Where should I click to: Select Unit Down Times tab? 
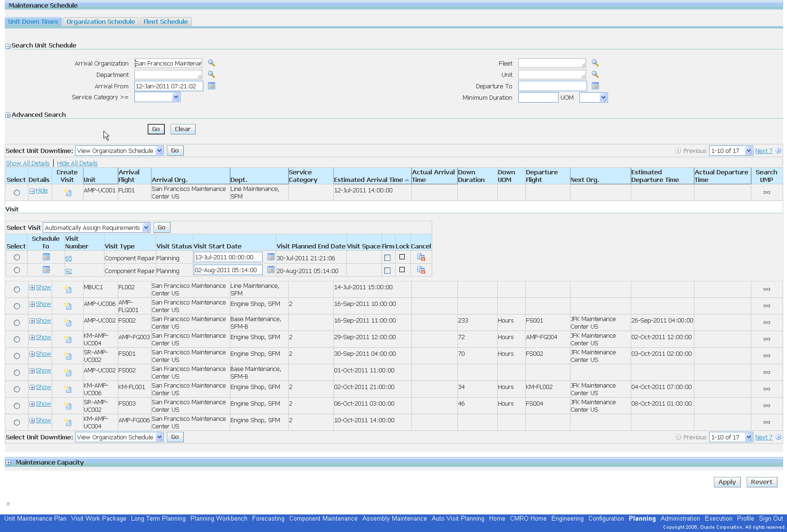[x=33, y=21]
